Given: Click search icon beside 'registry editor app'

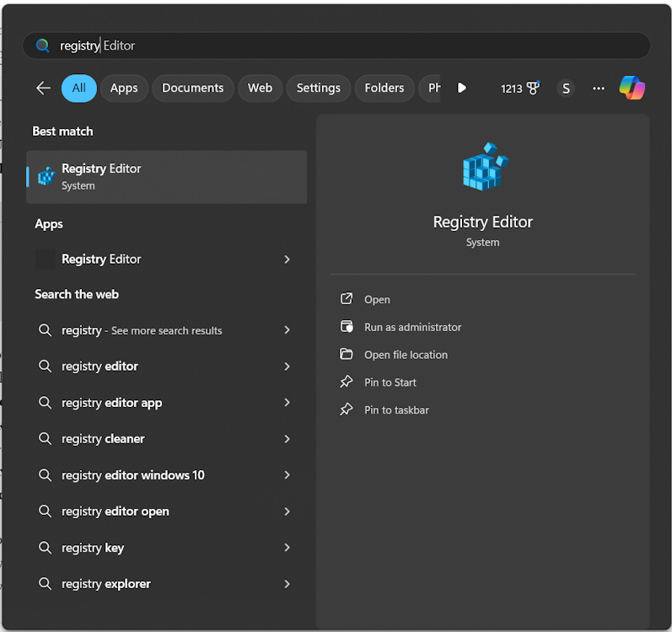Looking at the screenshot, I should coord(45,403).
